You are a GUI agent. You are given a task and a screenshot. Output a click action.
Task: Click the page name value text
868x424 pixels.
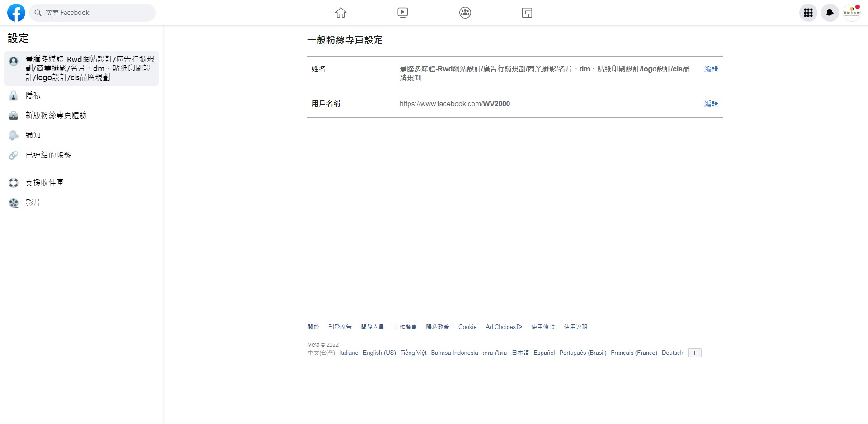click(544, 73)
